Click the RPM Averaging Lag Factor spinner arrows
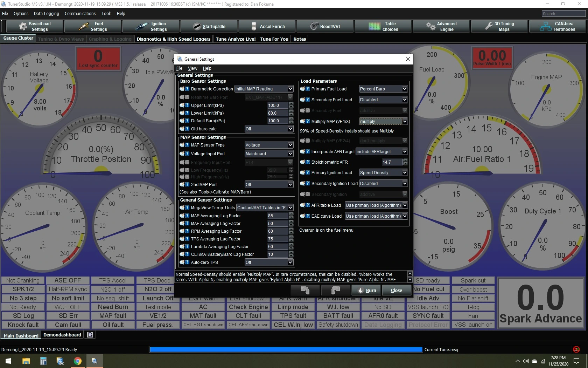Viewport: 588px width, 368px height. tap(291, 231)
